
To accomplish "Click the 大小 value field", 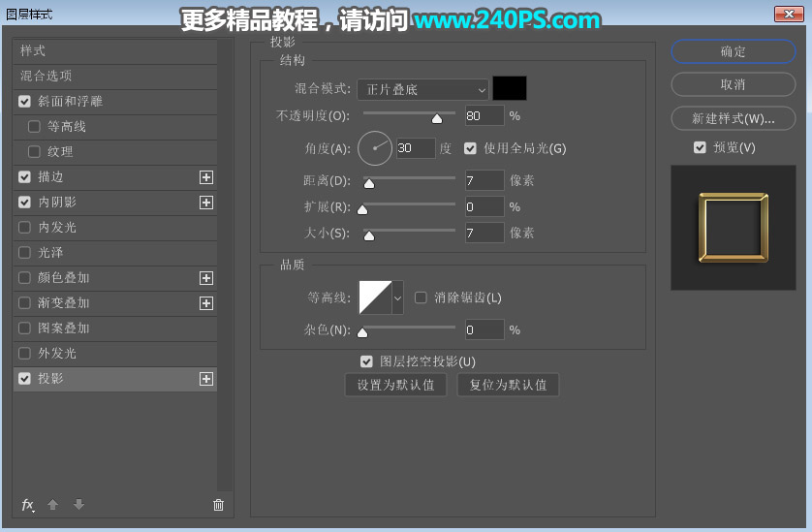I will click(x=484, y=233).
